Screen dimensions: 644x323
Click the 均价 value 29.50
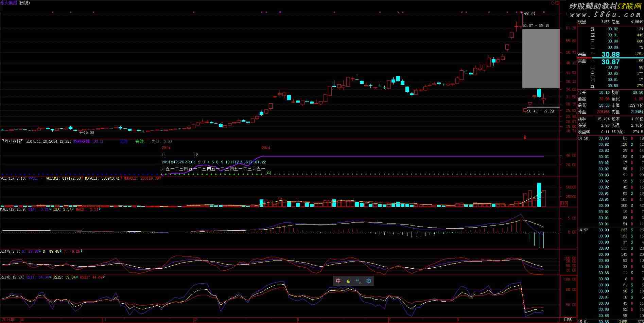pyautogui.click(x=638, y=93)
